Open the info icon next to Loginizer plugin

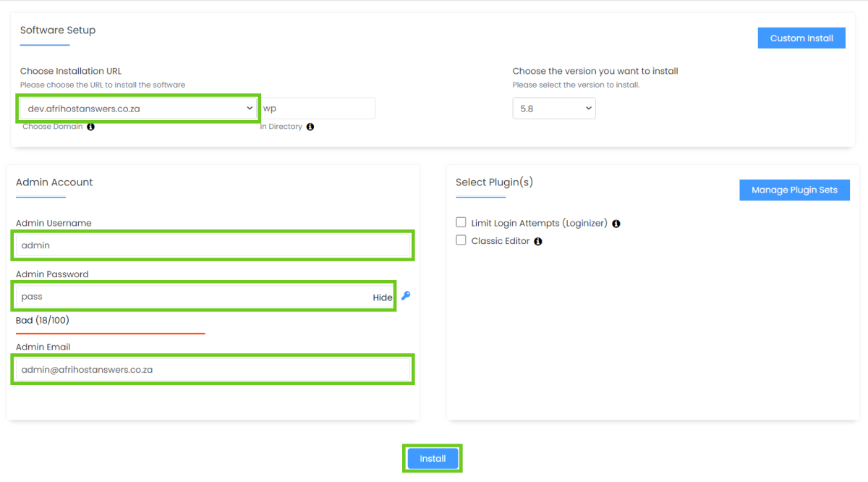[x=616, y=224]
